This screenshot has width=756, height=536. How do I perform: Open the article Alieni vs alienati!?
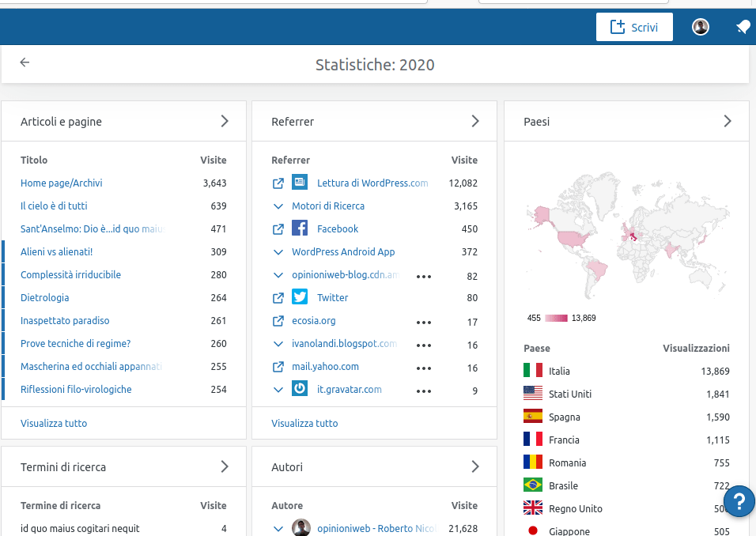[x=57, y=251]
